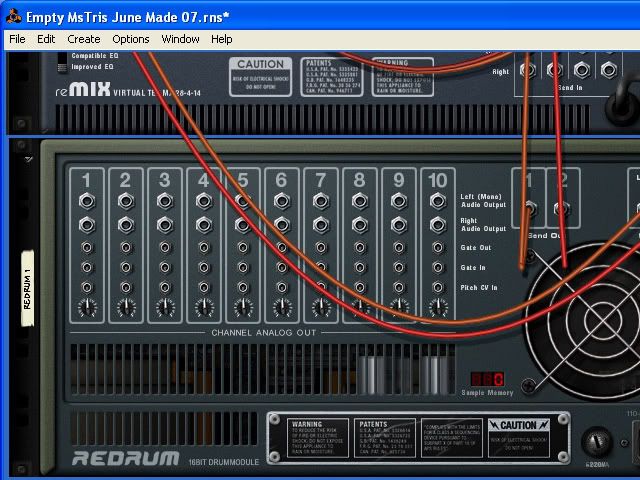Adjust Redrum channel 2 pitch CV knob
The height and width of the screenshot is (480, 640).
(x=126, y=308)
